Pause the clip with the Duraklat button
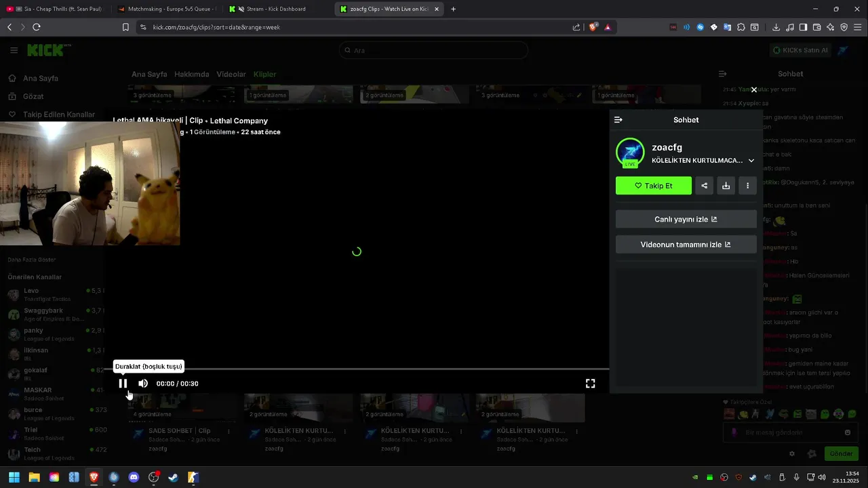Image resolution: width=868 pixels, height=488 pixels. click(x=123, y=383)
